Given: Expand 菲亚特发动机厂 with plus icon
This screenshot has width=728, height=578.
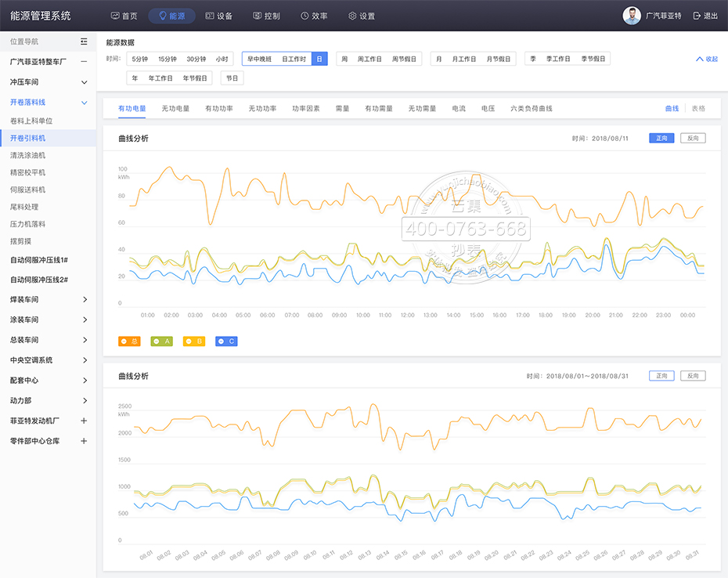Looking at the screenshot, I should point(85,421).
